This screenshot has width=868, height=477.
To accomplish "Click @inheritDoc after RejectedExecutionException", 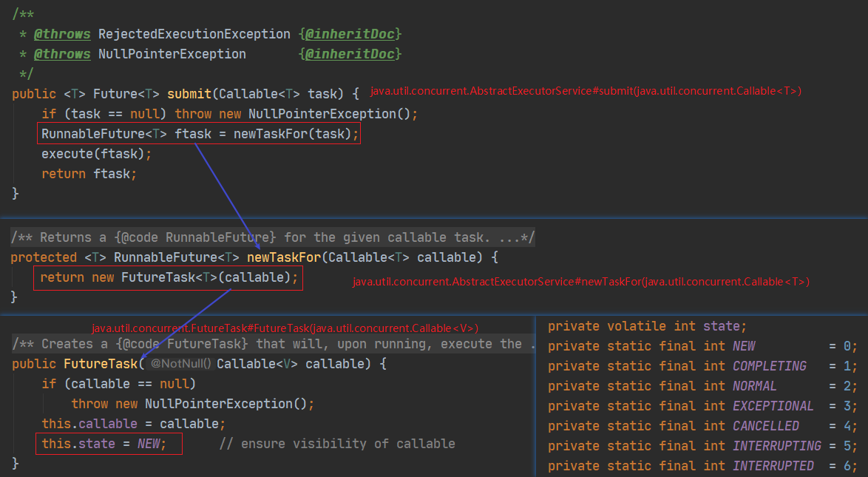I will pos(350,34).
